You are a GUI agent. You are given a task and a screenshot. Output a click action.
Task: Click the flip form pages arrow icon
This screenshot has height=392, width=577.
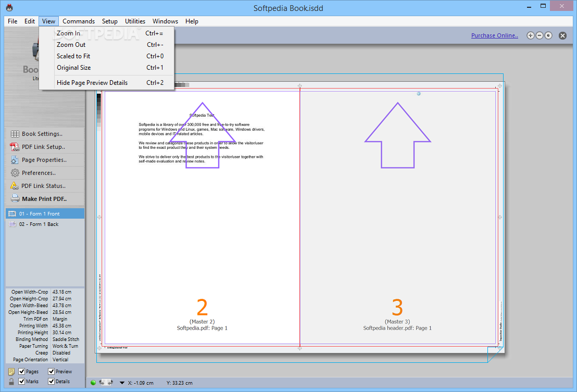[x=106, y=383]
